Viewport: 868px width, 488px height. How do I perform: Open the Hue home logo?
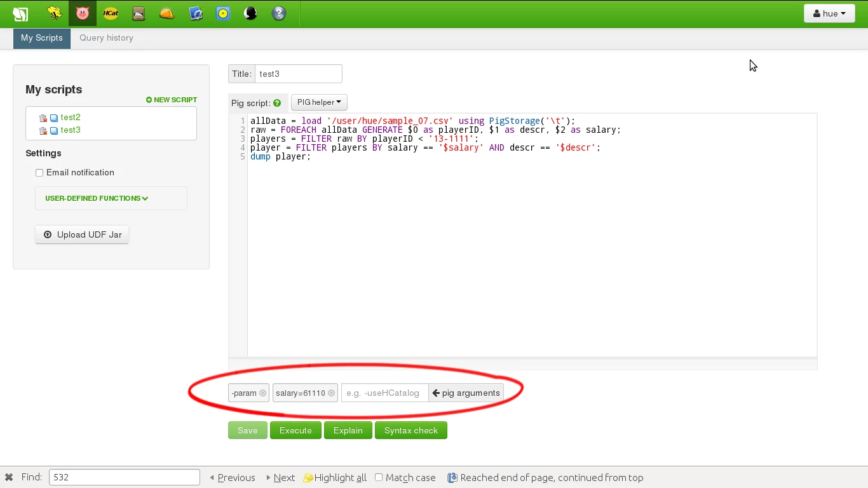click(20, 13)
